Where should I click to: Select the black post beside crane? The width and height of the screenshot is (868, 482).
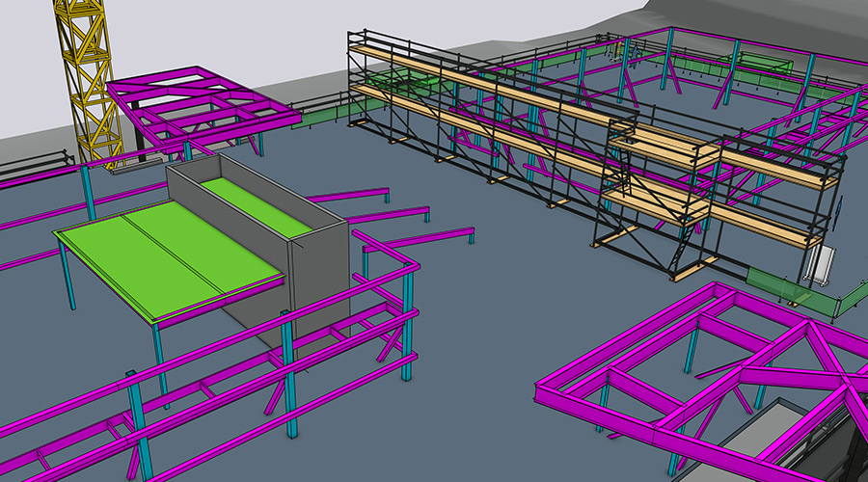(141, 130)
